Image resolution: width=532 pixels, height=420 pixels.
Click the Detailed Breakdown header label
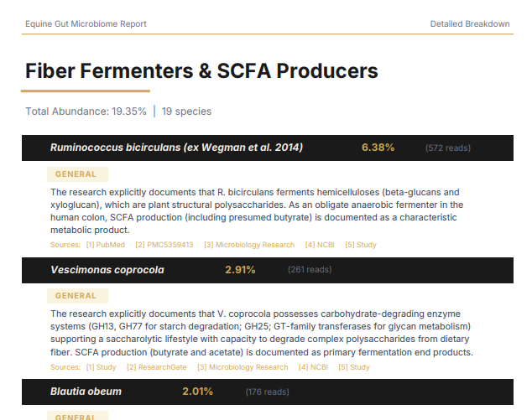tap(470, 24)
